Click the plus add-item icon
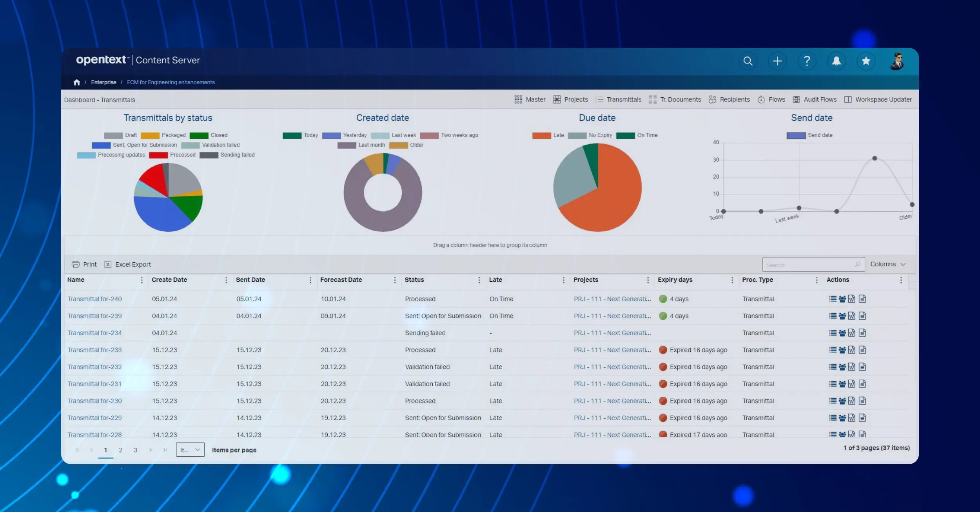Image resolution: width=980 pixels, height=512 pixels. tap(777, 61)
